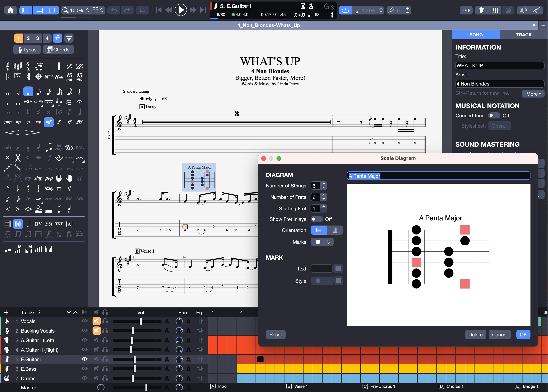Click Reset in Scale Diagram dialog
The image size is (548, 392).
276,334
